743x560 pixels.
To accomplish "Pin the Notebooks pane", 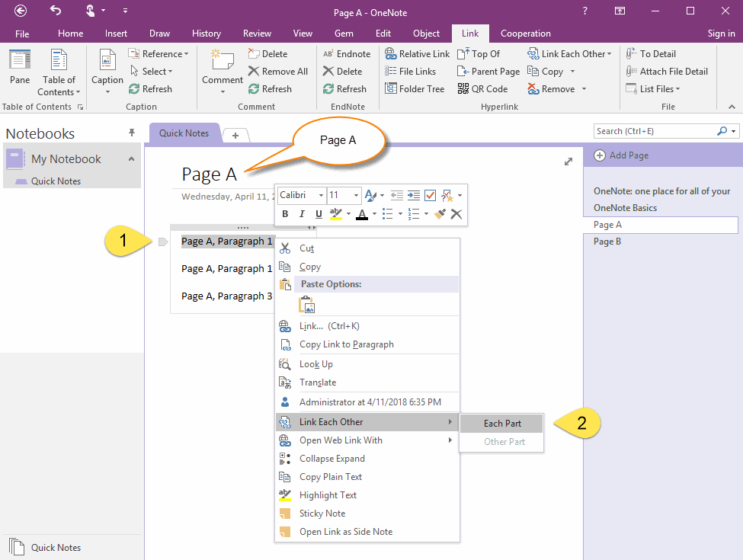I will point(132,133).
